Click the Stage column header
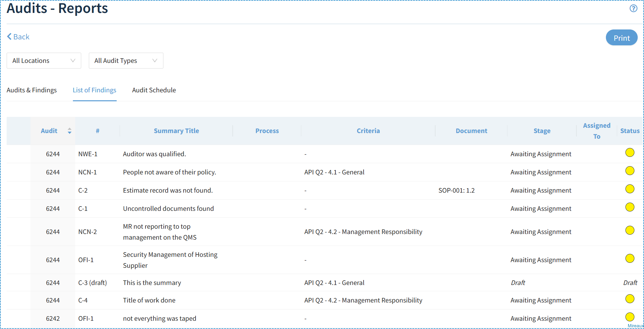 coord(542,131)
